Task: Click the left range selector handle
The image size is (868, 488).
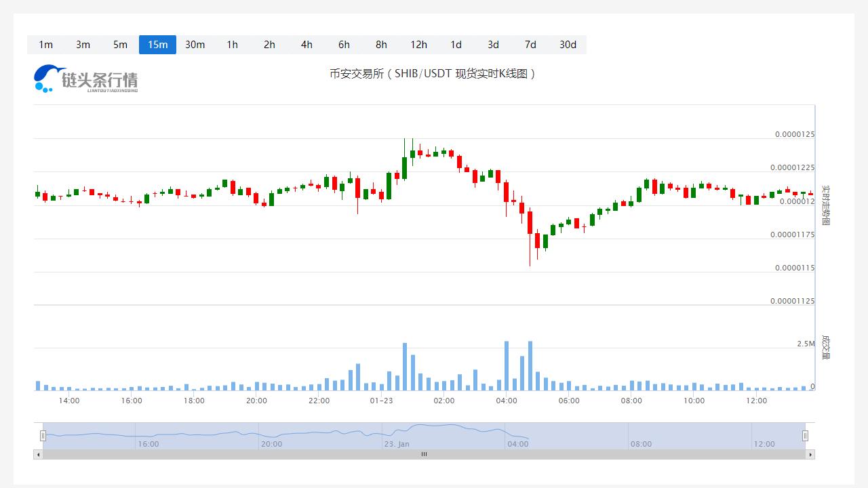Action: pos(43,436)
